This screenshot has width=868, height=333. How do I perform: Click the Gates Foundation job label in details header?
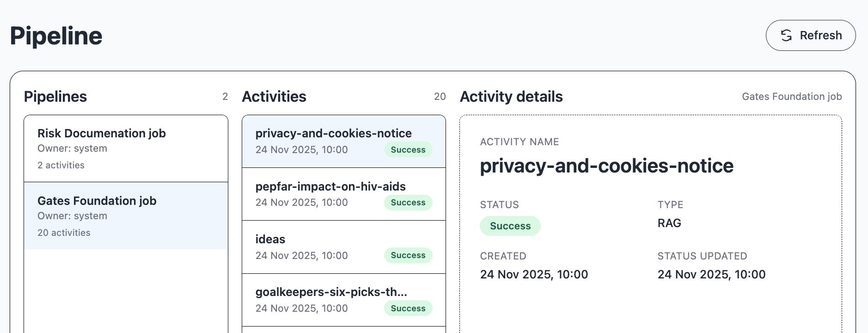click(791, 97)
